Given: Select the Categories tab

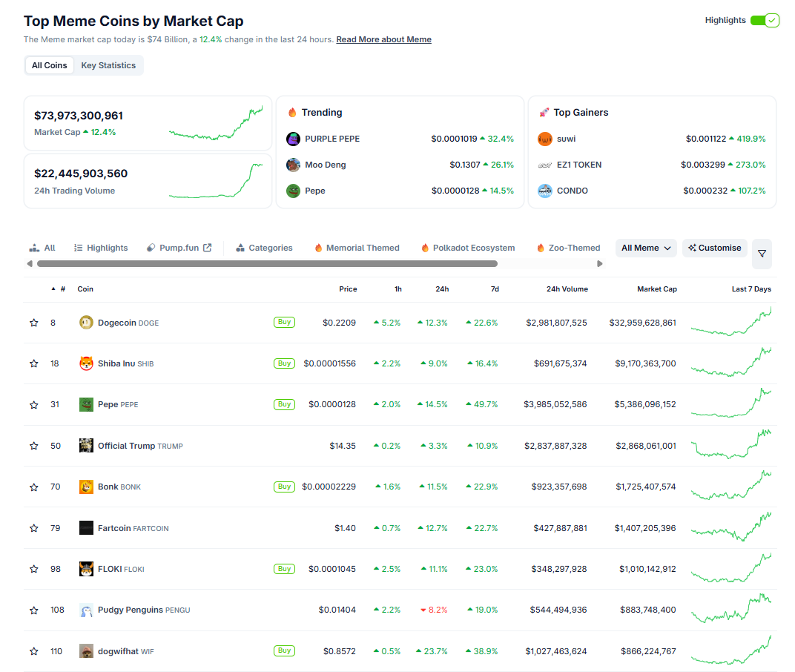Looking at the screenshot, I should click(x=264, y=248).
